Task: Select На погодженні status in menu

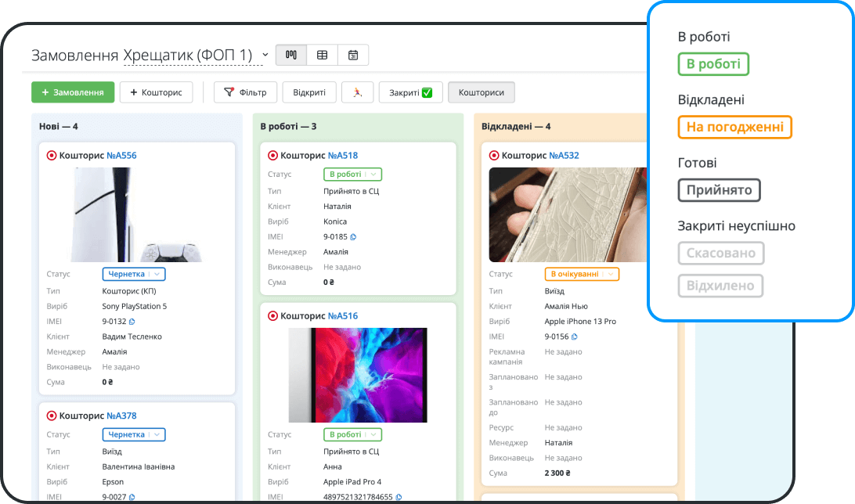Action: pos(734,127)
